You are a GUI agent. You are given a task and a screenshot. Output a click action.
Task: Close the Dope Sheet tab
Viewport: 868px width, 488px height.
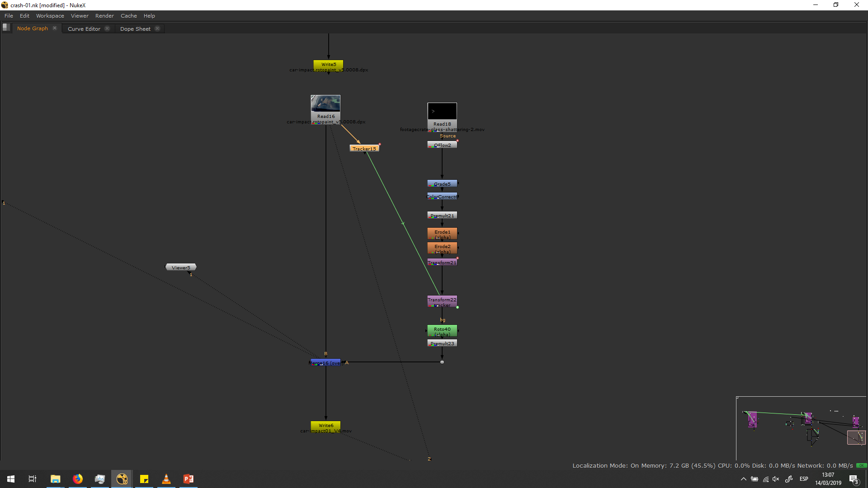point(157,28)
